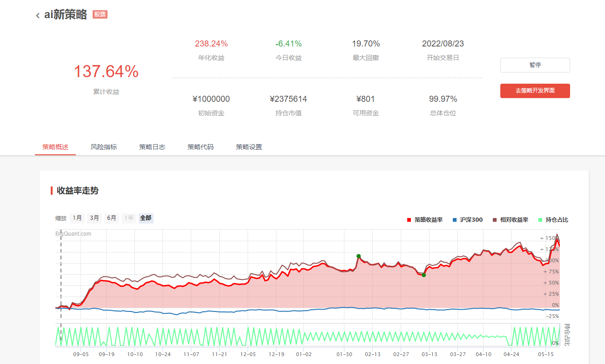This screenshot has width=605, height=364.
Task: Open 去策略开发界面 red button
Action: (535, 91)
